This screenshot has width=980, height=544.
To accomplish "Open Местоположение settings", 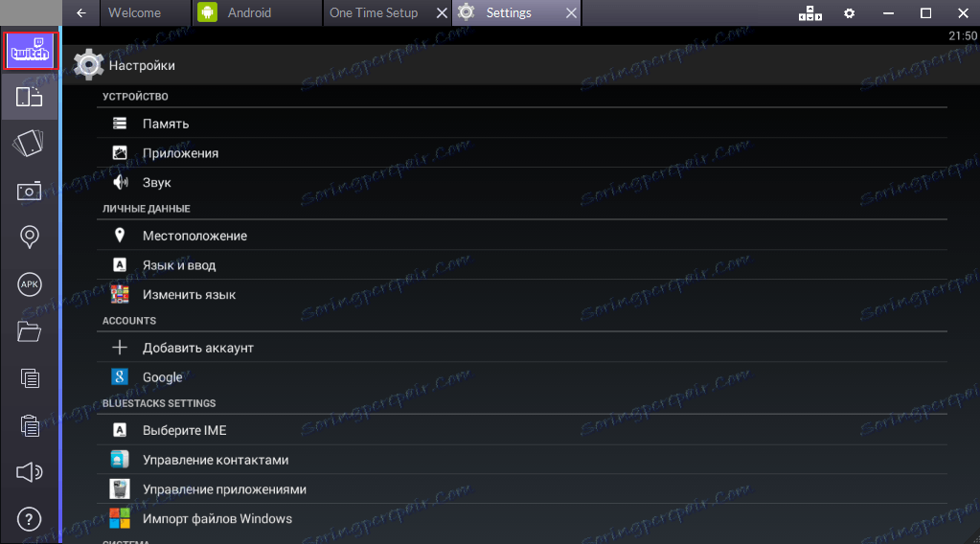I will pos(522,235).
